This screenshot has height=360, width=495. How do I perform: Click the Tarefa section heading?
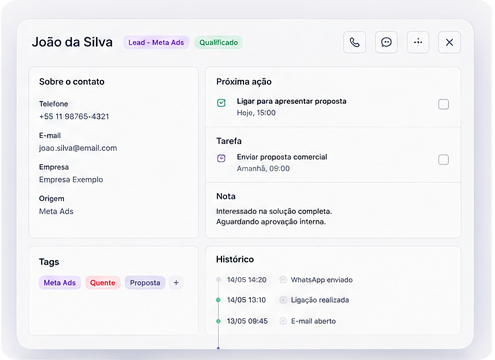[229, 141]
